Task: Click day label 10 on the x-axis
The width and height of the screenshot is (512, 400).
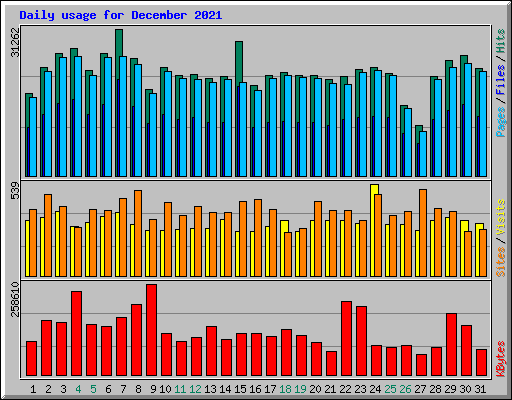Action: (165, 389)
